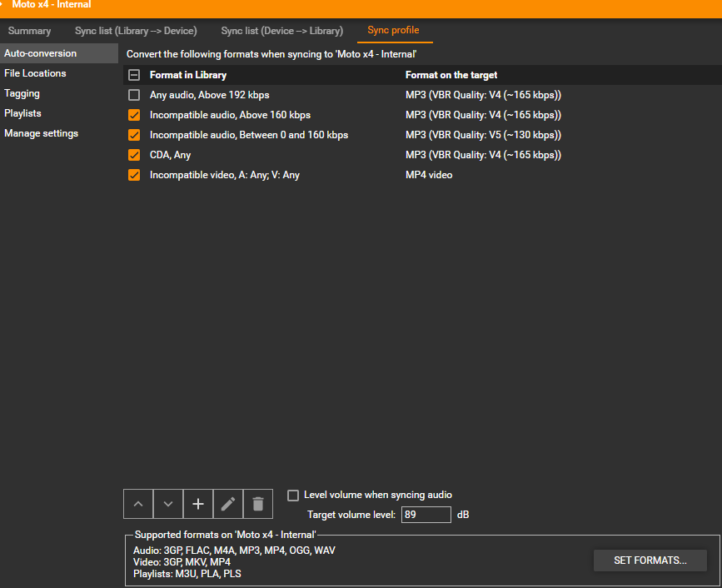Enable the 'Any audio, Above 192 kbps' rule
This screenshot has height=588, width=722.
pyautogui.click(x=134, y=95)
